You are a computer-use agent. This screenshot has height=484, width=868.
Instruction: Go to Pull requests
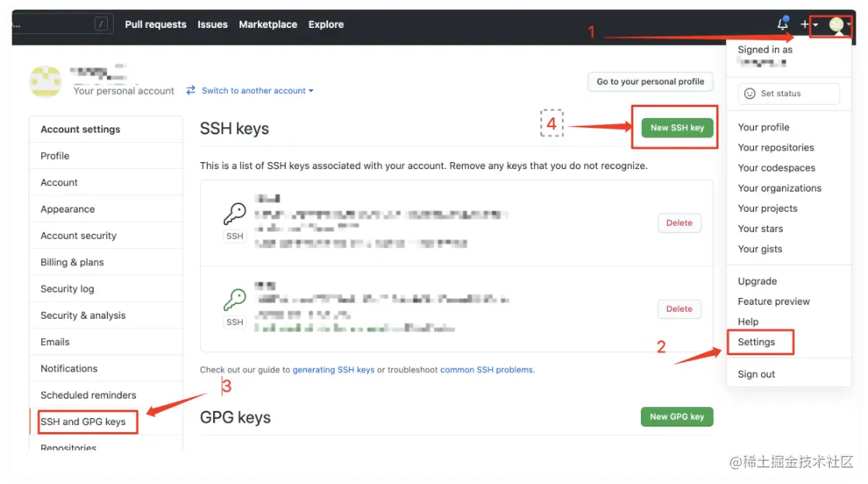(156, 24)
